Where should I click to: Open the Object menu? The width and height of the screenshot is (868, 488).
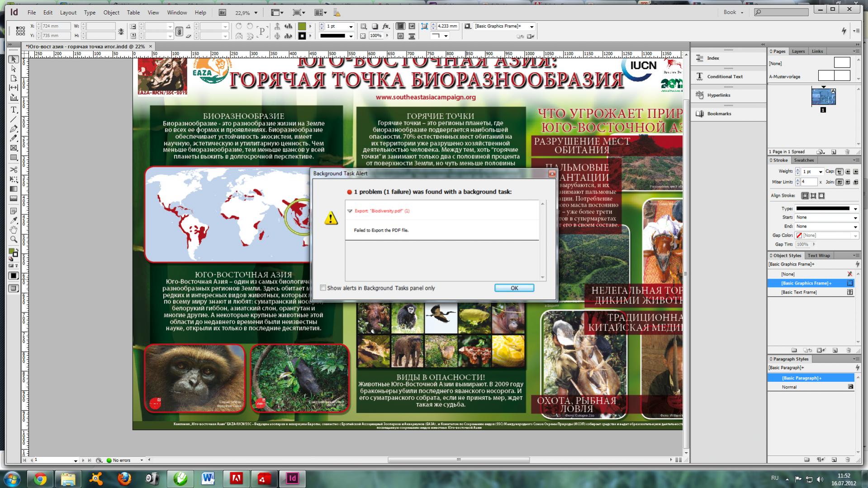tap(111, 13)
